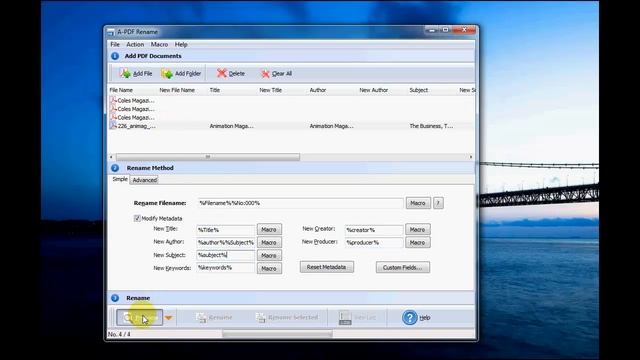Click the Save List button
Viewport: 640px width, 360px height.
[x=358, y=317]
